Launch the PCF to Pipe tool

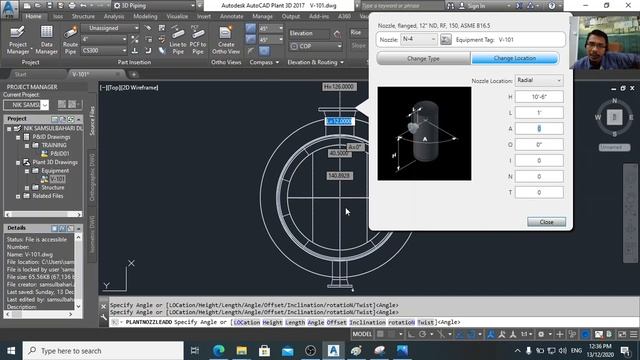pyautogui.click(x=198, y=40)
